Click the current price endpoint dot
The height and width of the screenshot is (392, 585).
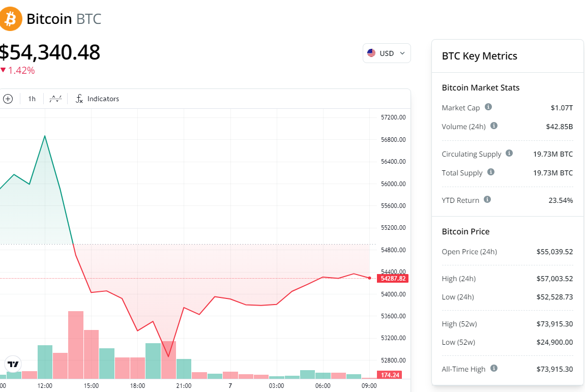click(x=369, y=278)
